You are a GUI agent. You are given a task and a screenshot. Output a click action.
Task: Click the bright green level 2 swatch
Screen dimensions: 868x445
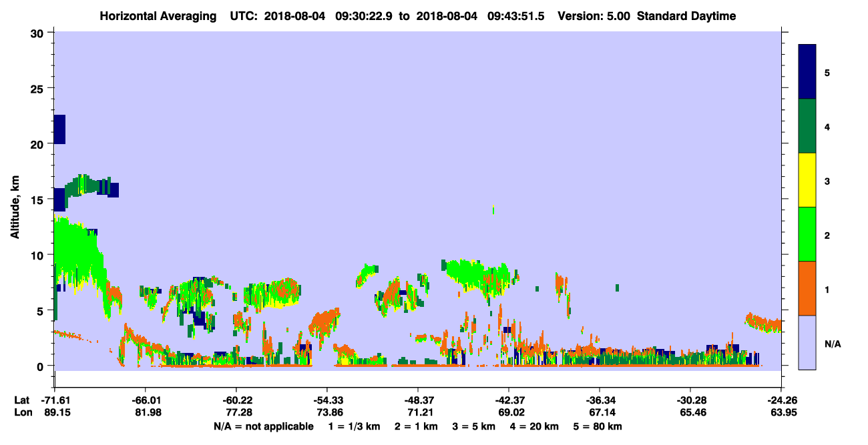coord(807,234)
